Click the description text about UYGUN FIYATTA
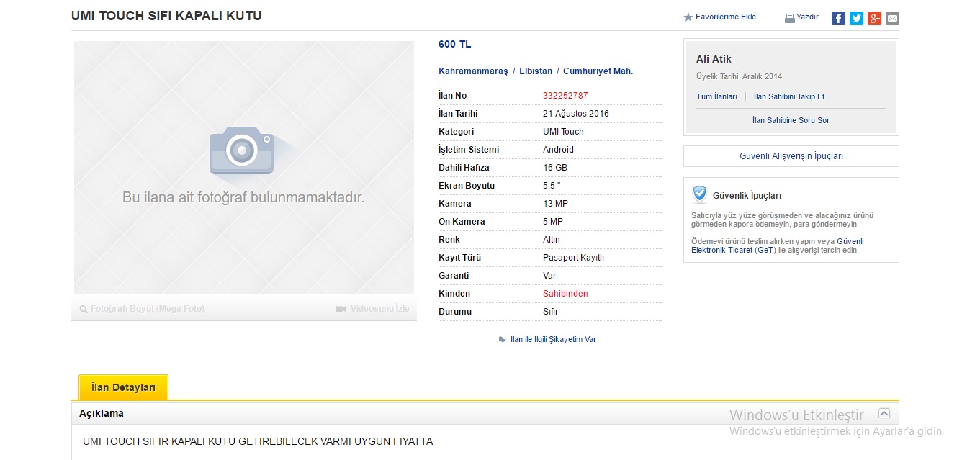980x460 pixels. 258,441
